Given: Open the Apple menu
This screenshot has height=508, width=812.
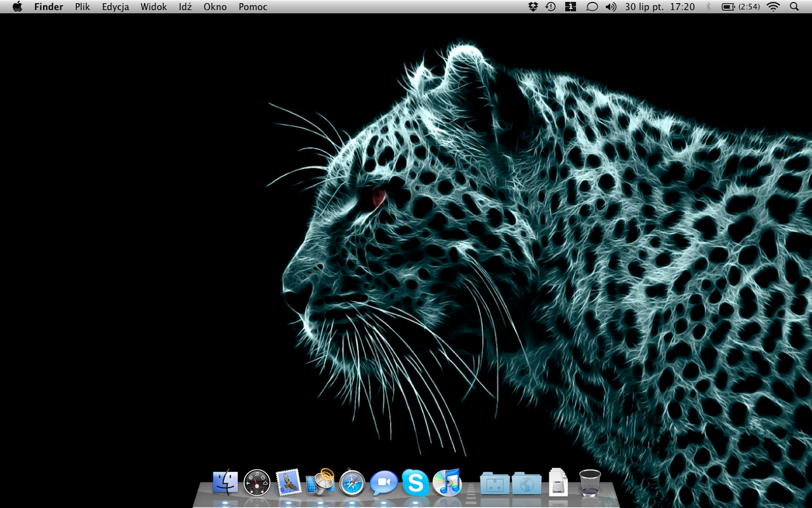Looking at the screenshot, I should [x=17, y=7].
